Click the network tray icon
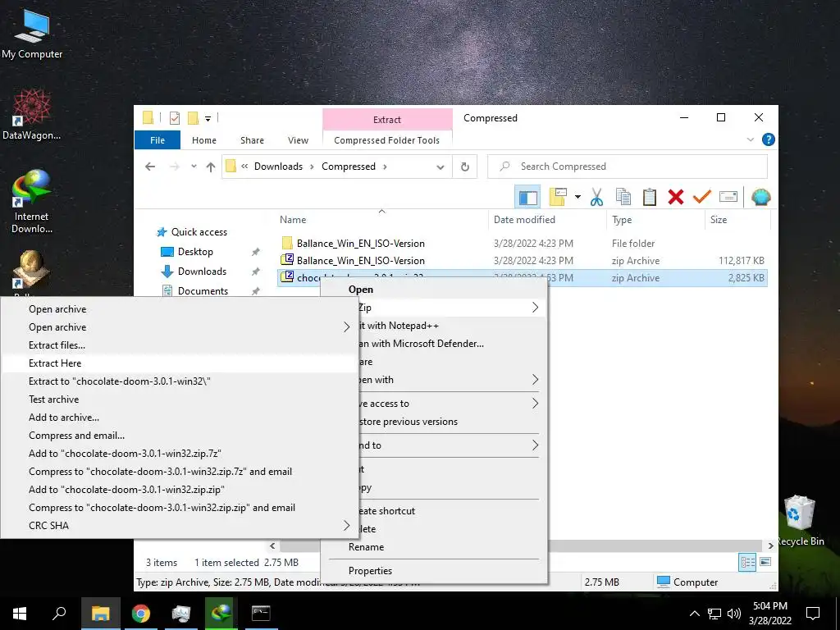The height and width of the screenshot is (630, 840). tap(714, 614)
